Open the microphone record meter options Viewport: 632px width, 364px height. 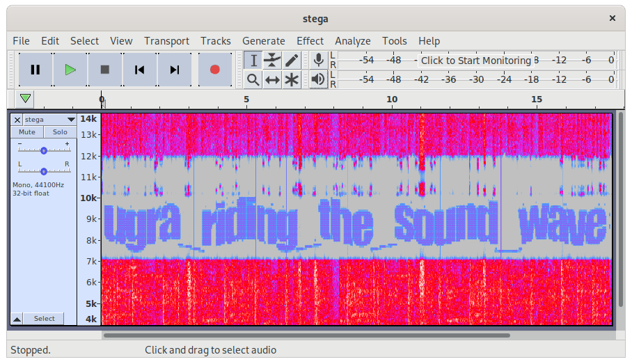[x=318, y=60]
